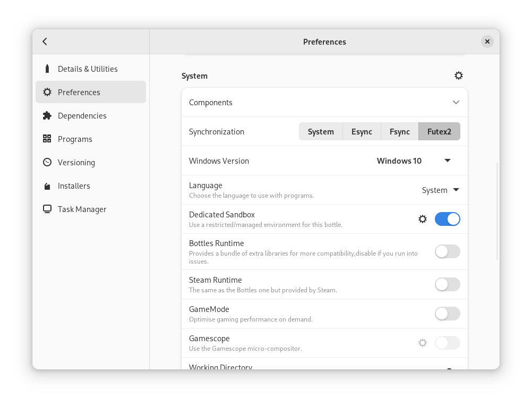Image resolution: width=532 pixels, height=405 pixels.
Task: Open the Language dropdown
Action: 440,190
